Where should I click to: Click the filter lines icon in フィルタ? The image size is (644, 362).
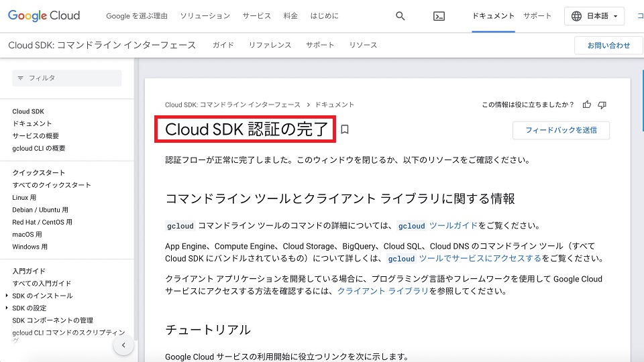21,78
